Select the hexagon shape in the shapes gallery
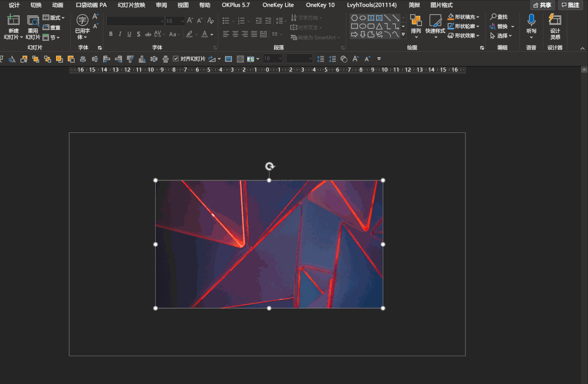 click(x=354, y=17)
